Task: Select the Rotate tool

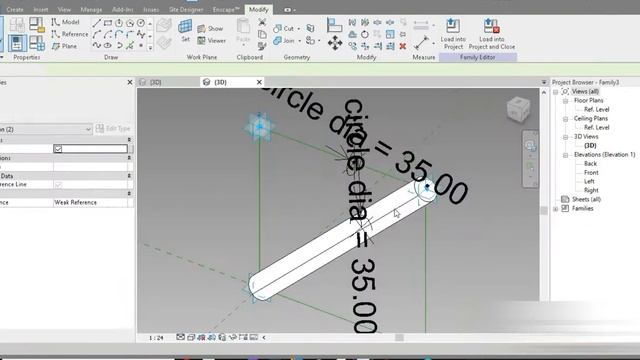Action: [x=365, y=34]
